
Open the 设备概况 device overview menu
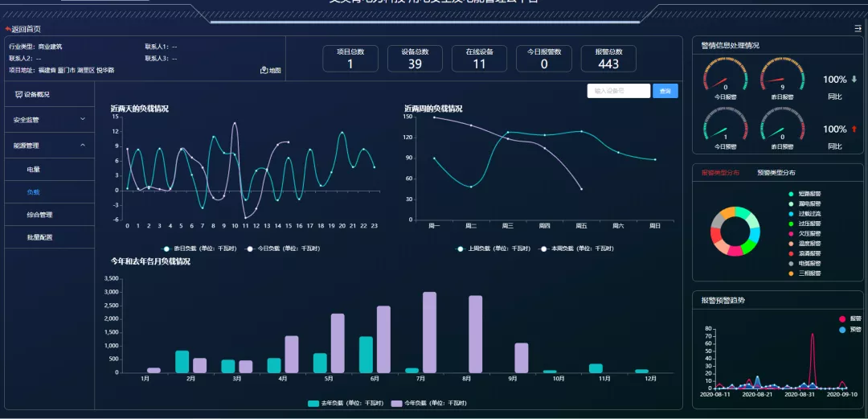[33, 95]
